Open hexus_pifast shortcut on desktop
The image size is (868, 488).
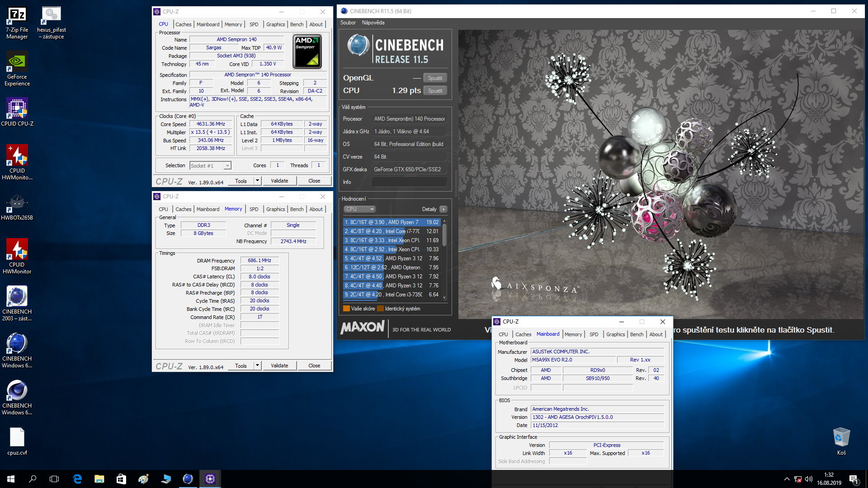click(x=51, y=23)
